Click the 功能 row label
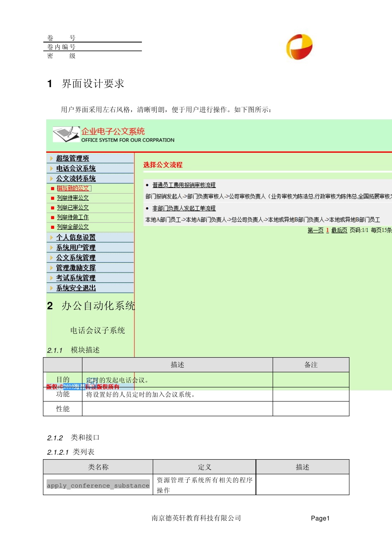 click(63, 394)
